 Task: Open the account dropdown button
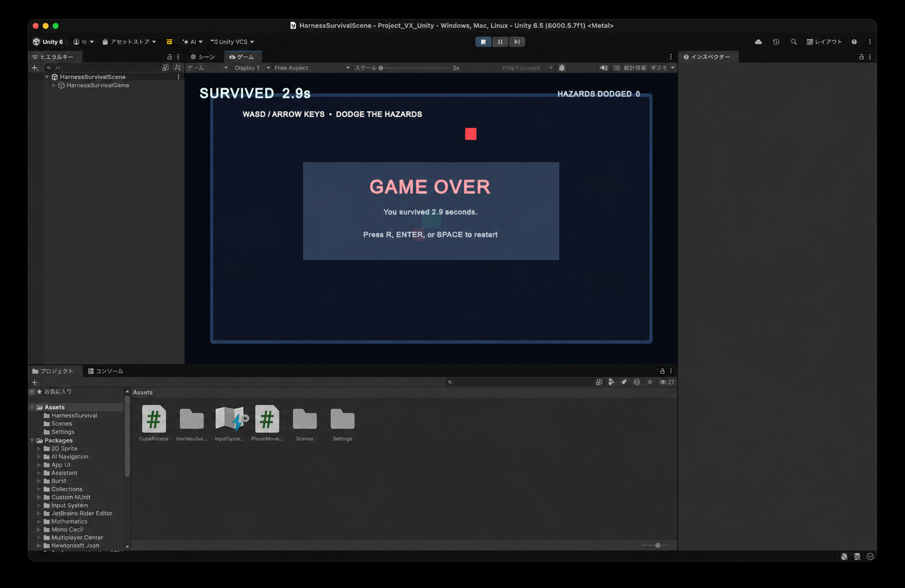pos(83,42)
